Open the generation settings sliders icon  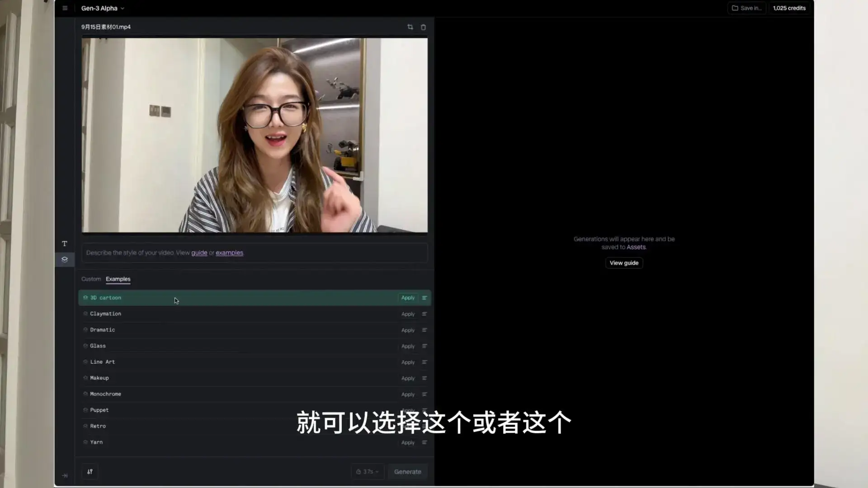[x=89, y=471]
